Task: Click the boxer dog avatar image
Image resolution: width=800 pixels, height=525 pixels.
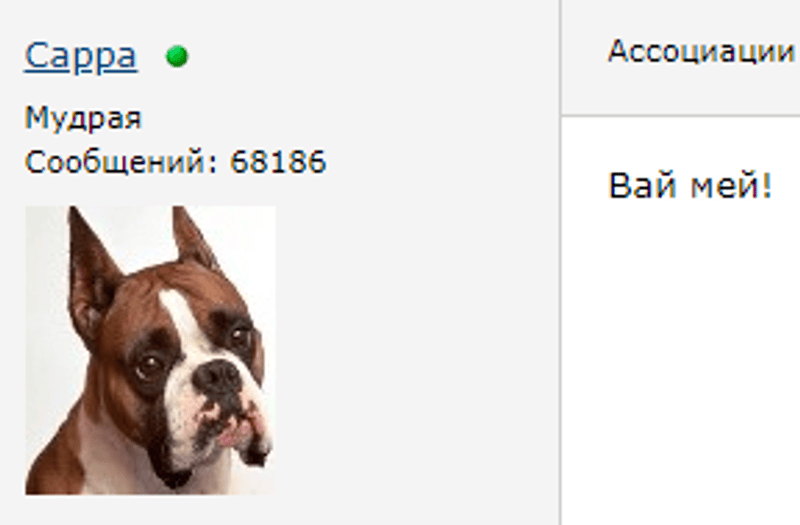Action: pos(151,350)
